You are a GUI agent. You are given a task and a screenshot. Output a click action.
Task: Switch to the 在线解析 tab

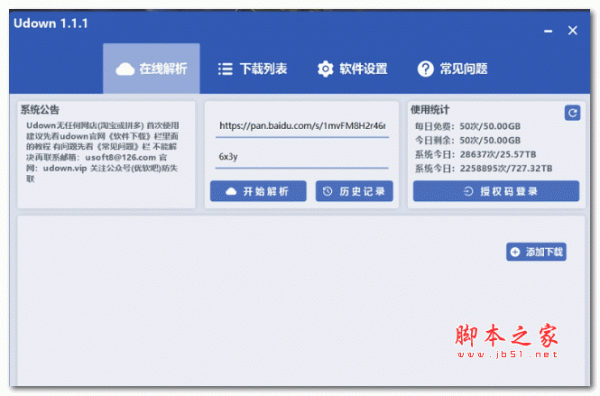151,68
